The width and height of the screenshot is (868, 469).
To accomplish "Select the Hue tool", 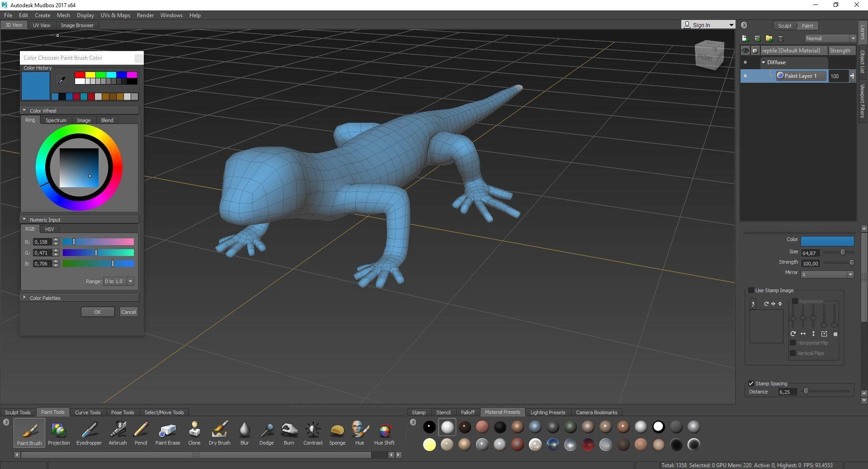I will click(x=360, y=433).
